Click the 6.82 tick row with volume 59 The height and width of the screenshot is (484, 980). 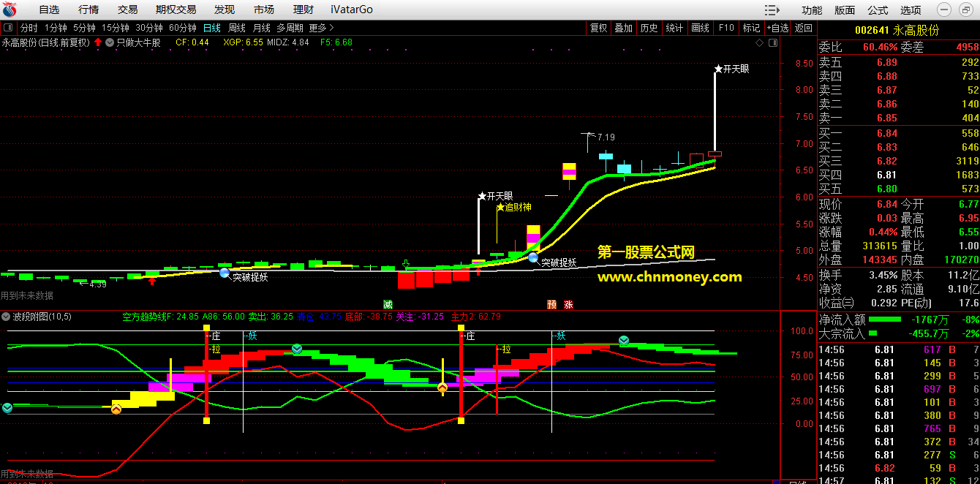coord(898,468)
